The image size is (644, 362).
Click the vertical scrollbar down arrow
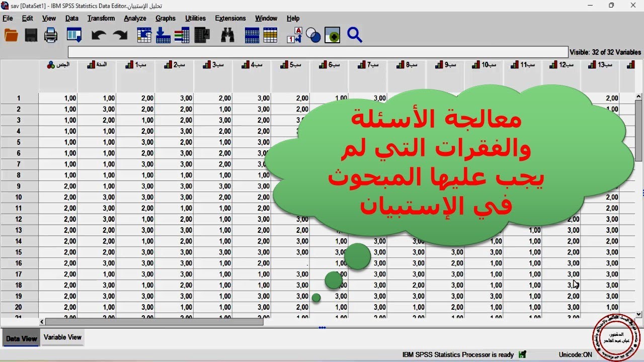click(639, 314)
